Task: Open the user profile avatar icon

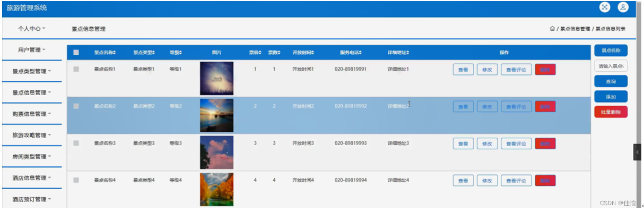Action: (x=623, y=7)
